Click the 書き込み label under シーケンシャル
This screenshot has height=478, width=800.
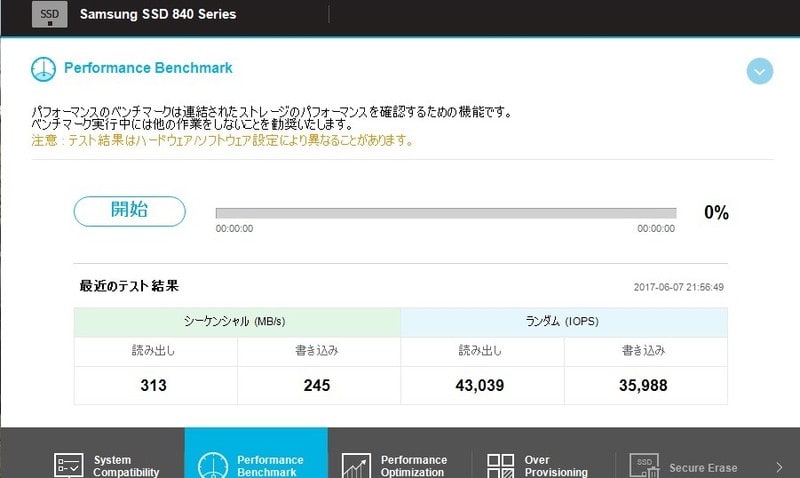pyautogui.click(x=317, y=350)
